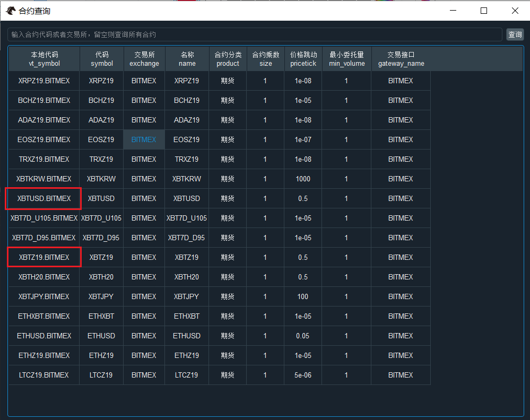Select the ADAZ19.BITMEX local code cell

[44, 120]
